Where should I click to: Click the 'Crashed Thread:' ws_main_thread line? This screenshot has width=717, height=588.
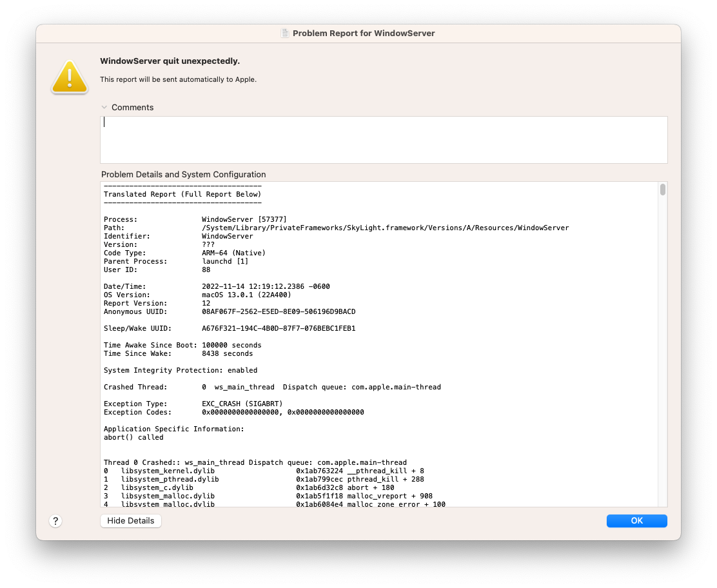[x=273, y=387]
